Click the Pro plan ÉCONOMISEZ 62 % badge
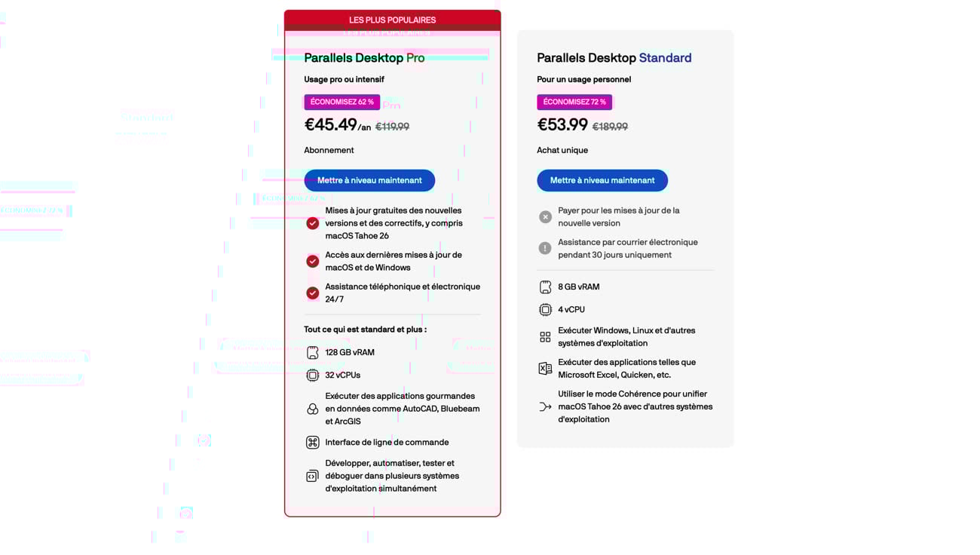The height and width of the screenshot is (555, 980). coord(342,102)
